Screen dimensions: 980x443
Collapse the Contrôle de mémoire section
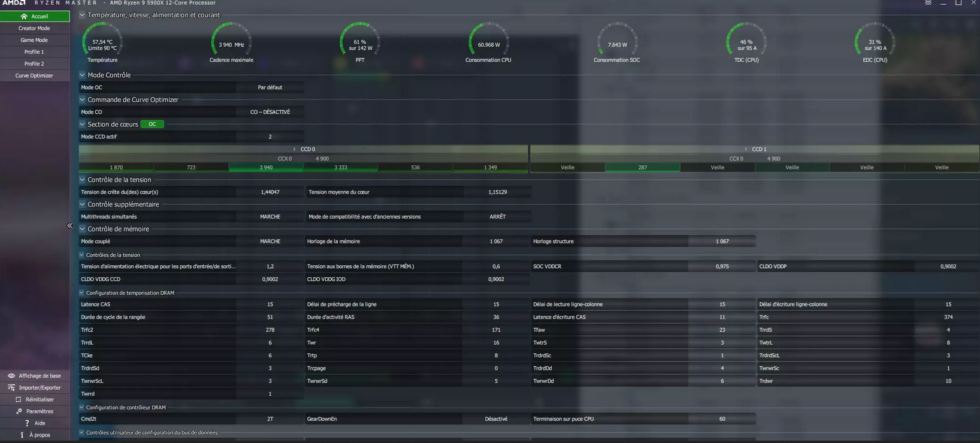[82, 229]
